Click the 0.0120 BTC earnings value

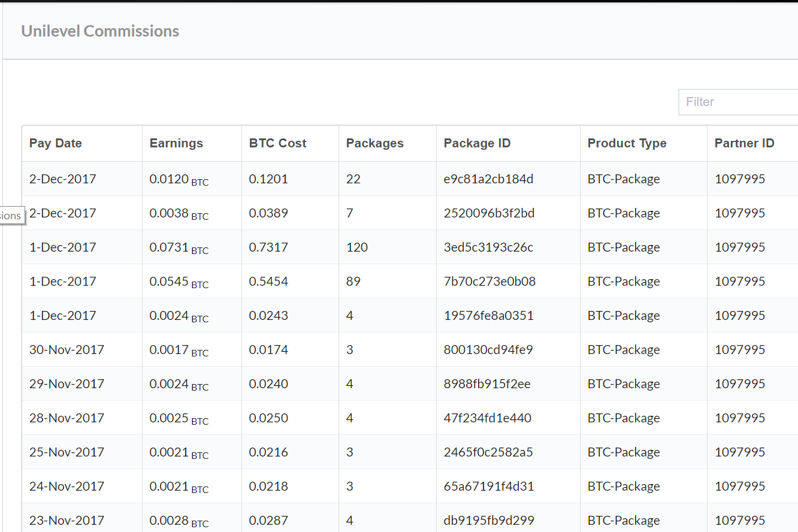(x=179, y=180)
